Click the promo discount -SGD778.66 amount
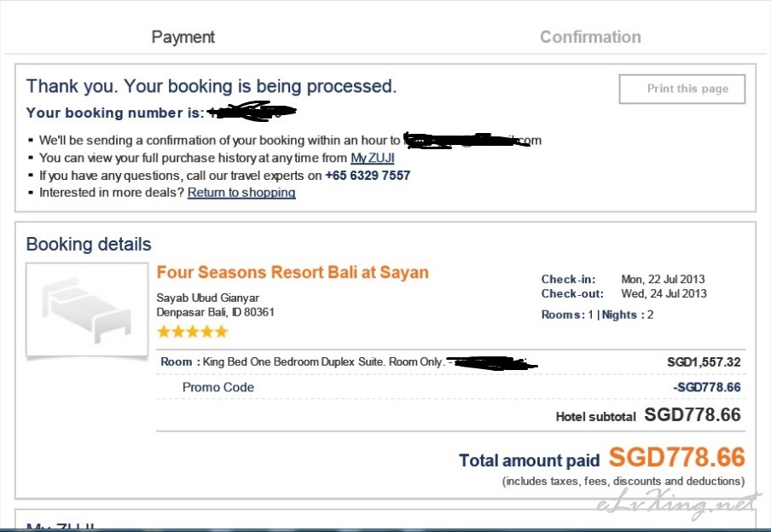The image size is (771, 532). click(706, 387)
